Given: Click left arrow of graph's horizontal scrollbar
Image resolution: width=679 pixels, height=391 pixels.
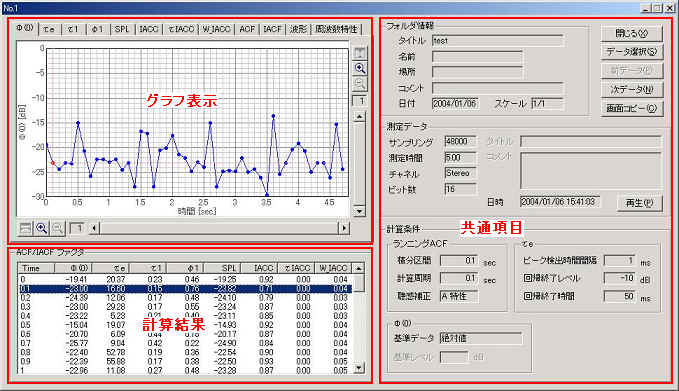Looking at the screenshot, I should click(x=94, y=228).
